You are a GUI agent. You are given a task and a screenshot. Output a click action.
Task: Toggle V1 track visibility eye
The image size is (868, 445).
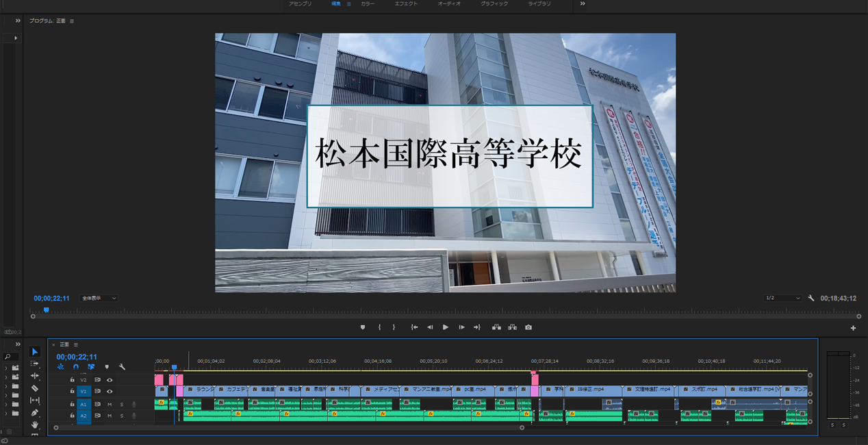[x=110, y=392]
